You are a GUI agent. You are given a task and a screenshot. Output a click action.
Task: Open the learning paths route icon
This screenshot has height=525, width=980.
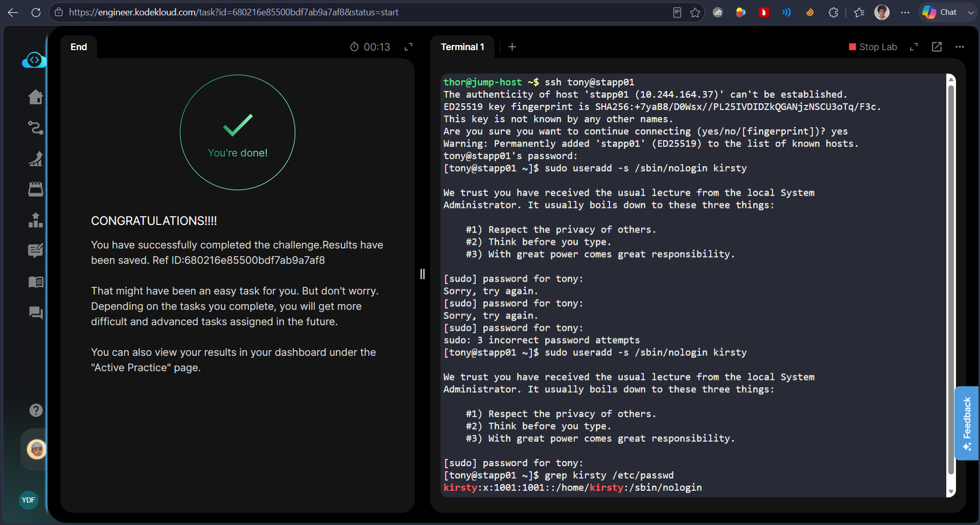36,127
